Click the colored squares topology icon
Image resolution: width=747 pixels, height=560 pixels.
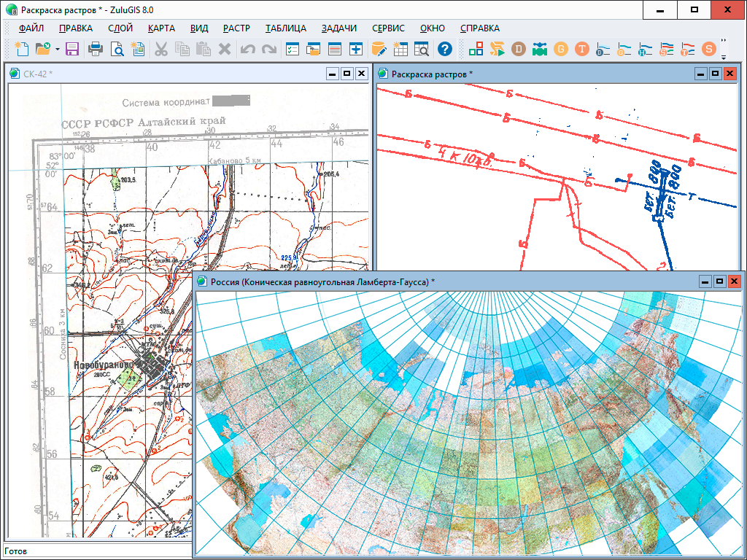[476, 49]
